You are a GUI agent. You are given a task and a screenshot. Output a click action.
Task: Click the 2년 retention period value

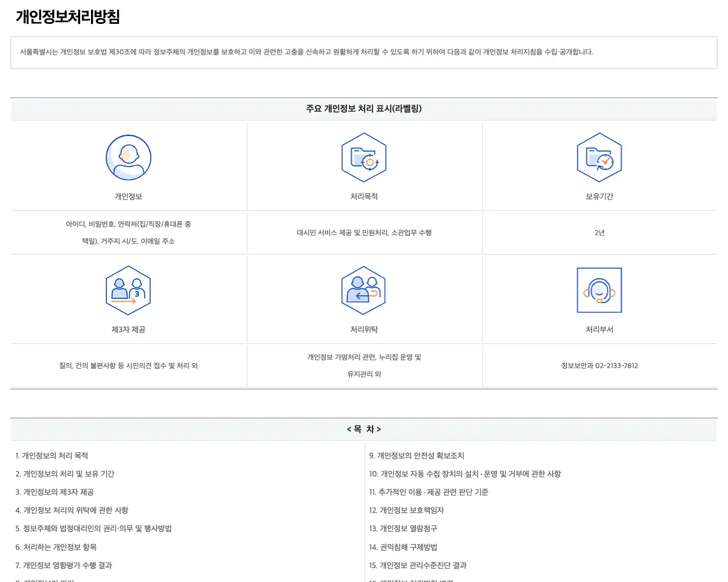599,233
